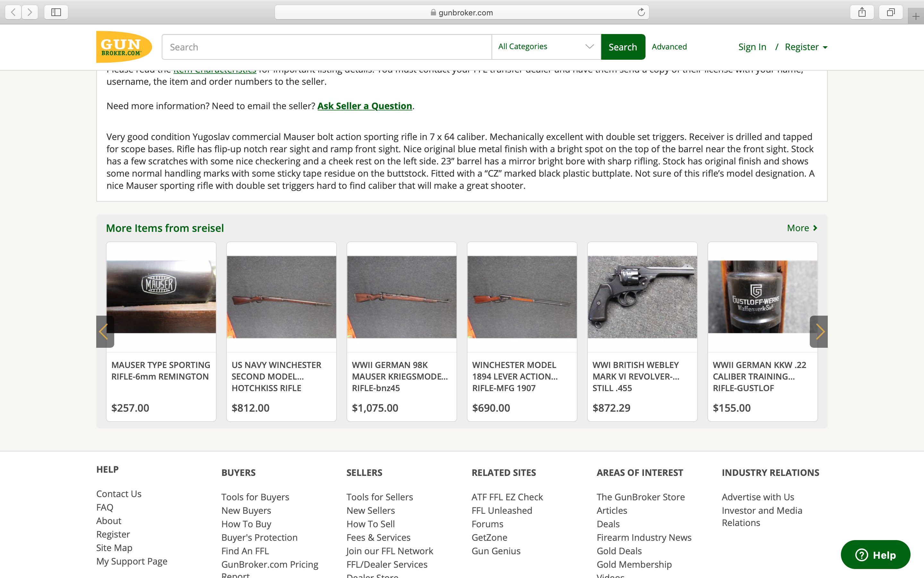Open the Gustloff-Werke KKW rifle thumbnail

pyautogui.click(x=763, y=297)
